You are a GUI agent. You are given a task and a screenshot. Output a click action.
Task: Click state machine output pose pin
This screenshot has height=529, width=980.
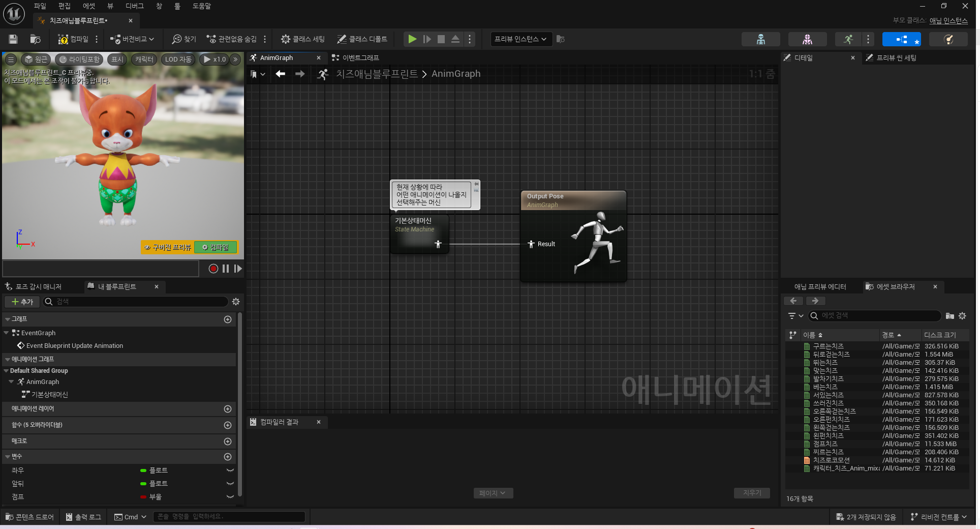tap(438, 244)
